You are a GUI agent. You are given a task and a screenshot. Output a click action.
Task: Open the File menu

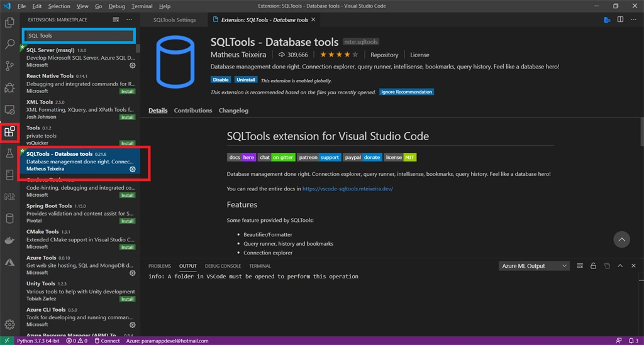[x=22, y=6]
